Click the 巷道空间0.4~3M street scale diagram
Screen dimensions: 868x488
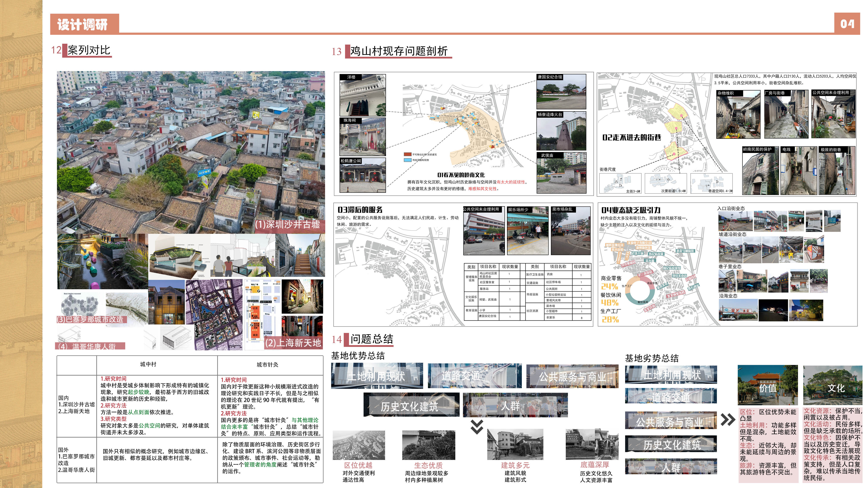point(711,183)
